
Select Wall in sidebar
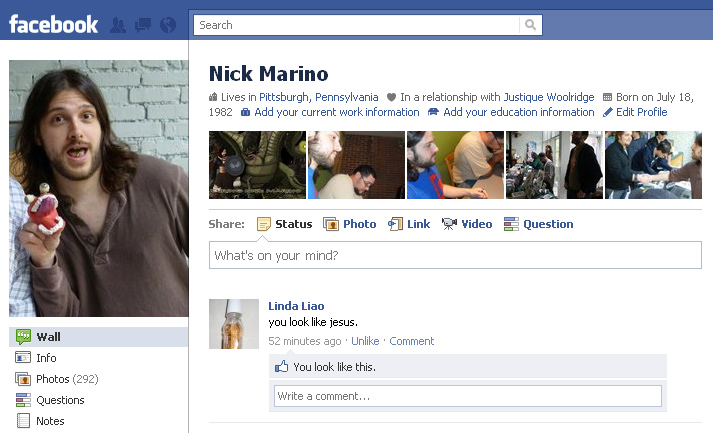[x=99, y=337]
